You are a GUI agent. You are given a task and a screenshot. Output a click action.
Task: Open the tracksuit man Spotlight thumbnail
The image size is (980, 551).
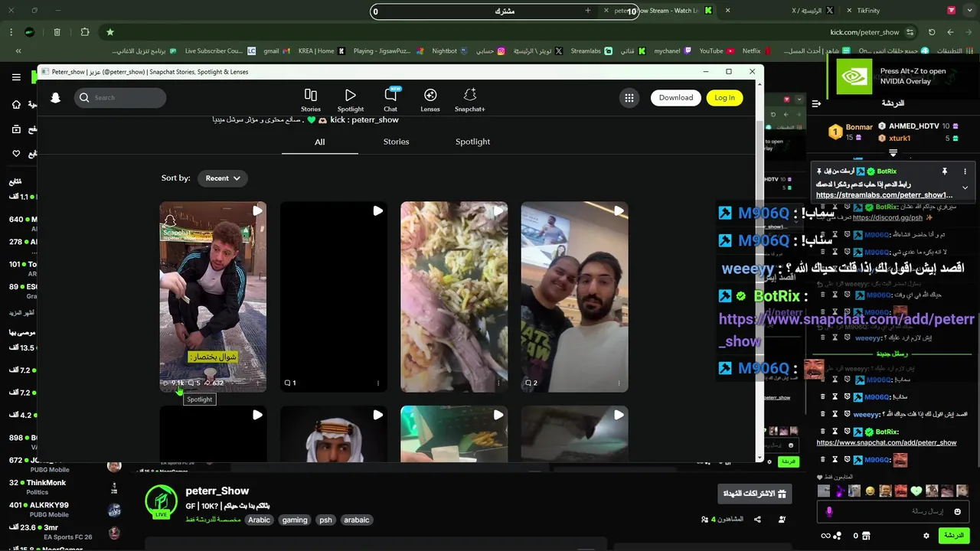[213, 297]
